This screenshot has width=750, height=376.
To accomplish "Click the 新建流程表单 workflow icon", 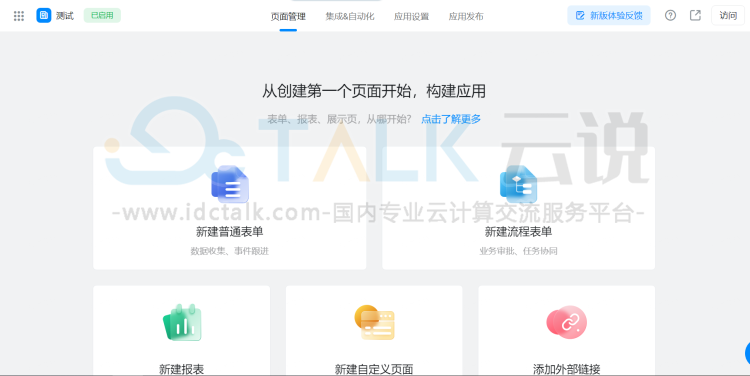I will 518,184.
